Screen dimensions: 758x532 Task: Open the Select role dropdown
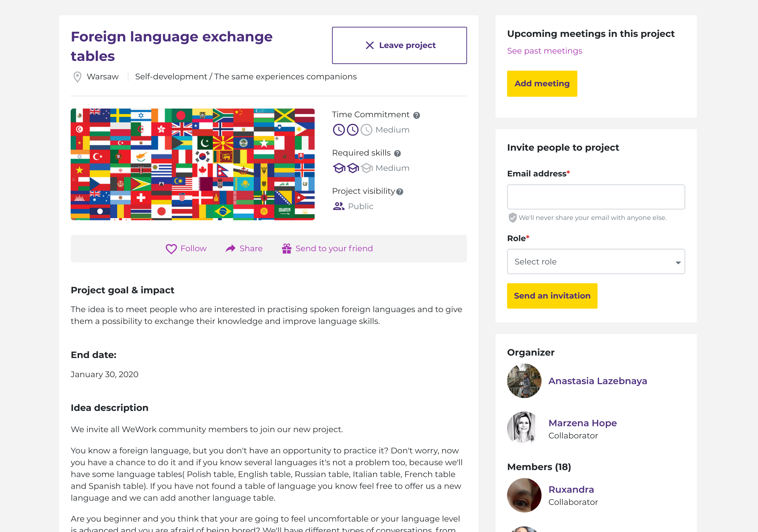[596, 262]
